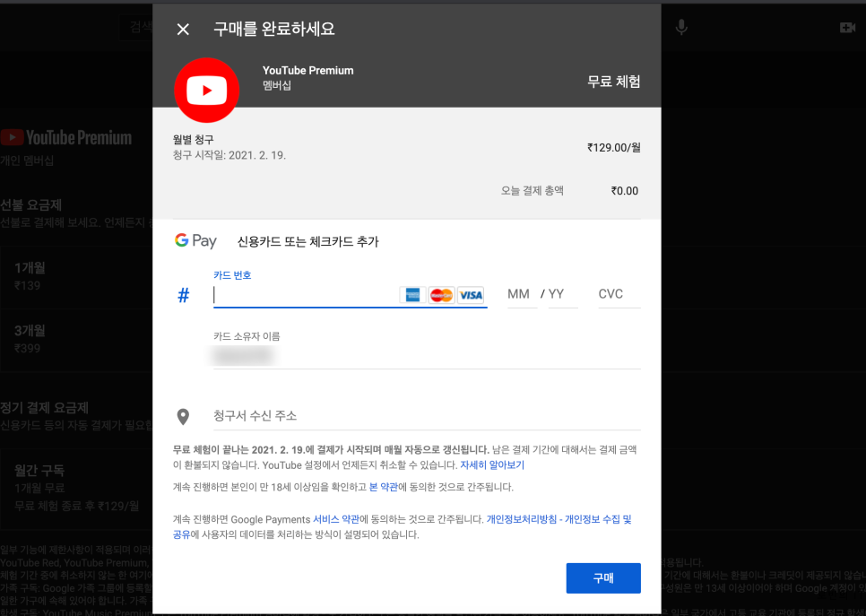
Task: Open the 자세히 알아보기 learn more link
Action: tap(492, 465)
